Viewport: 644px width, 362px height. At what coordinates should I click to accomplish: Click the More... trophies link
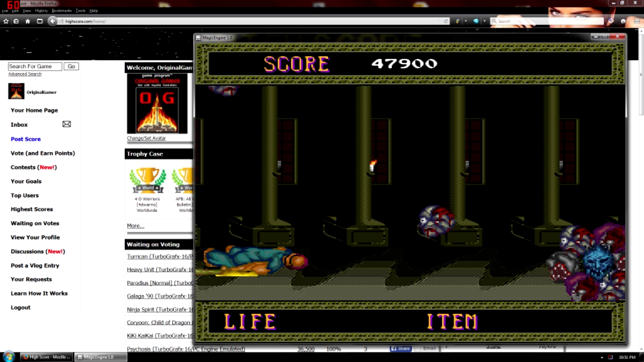point(135,226)
